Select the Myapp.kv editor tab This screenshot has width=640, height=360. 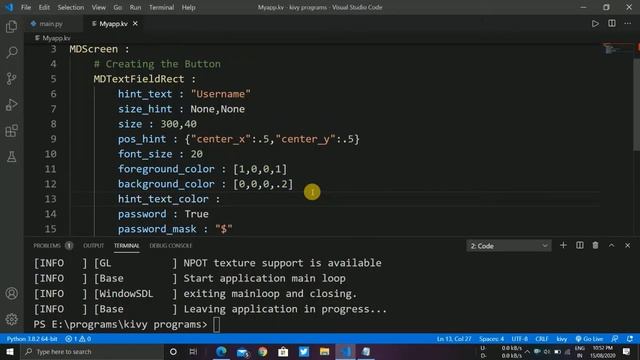click(113, 24)
